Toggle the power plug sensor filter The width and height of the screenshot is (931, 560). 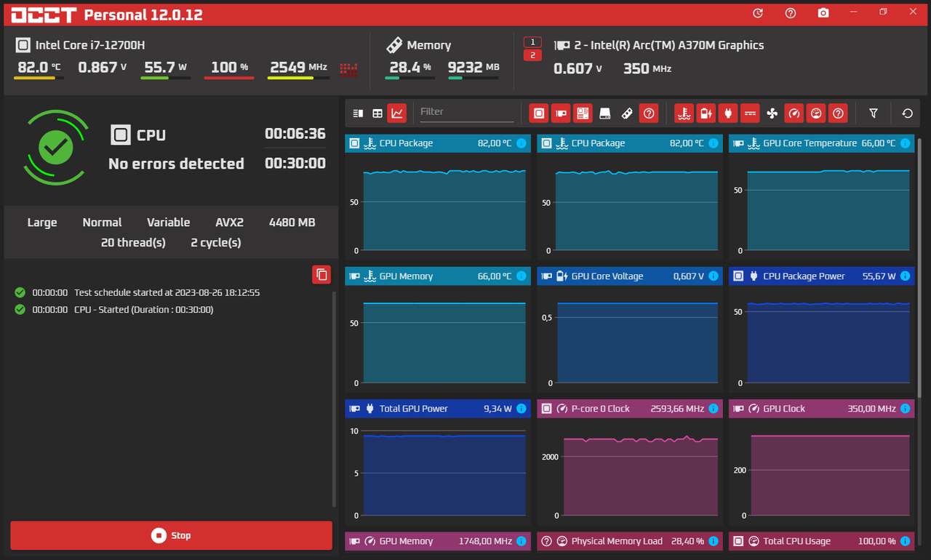point(727,113)
